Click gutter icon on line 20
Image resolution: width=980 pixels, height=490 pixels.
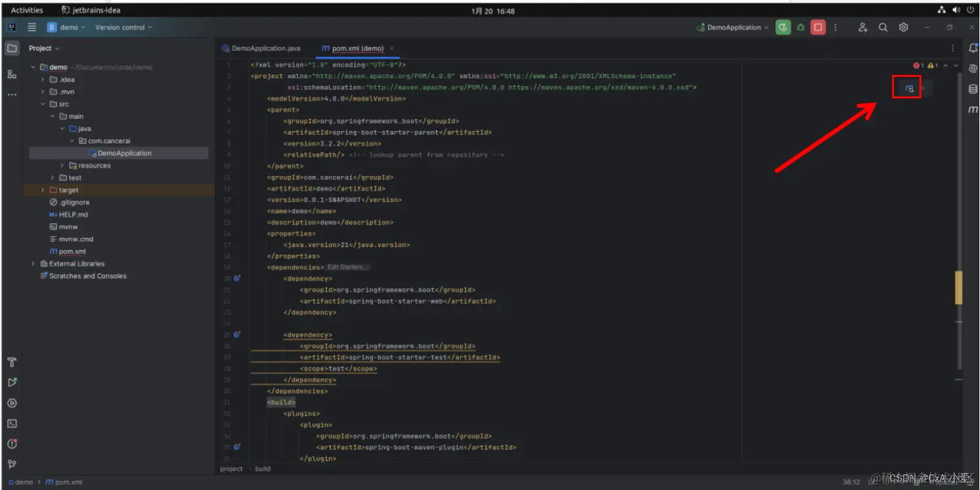tap(237, 278)
